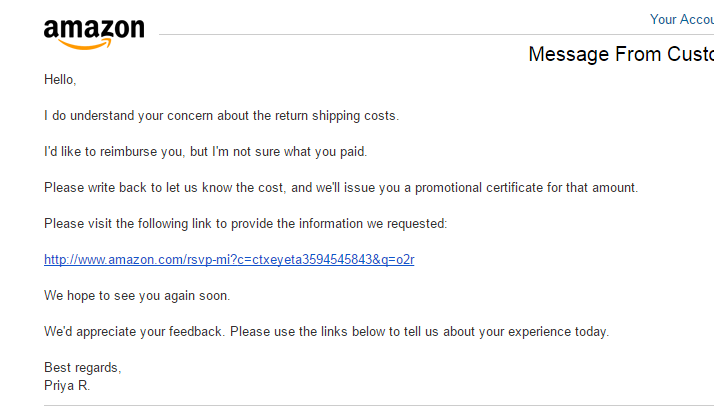The image size is (717, 420).
Task: Click the Best regards sign-off
Action: click(82, 367)
